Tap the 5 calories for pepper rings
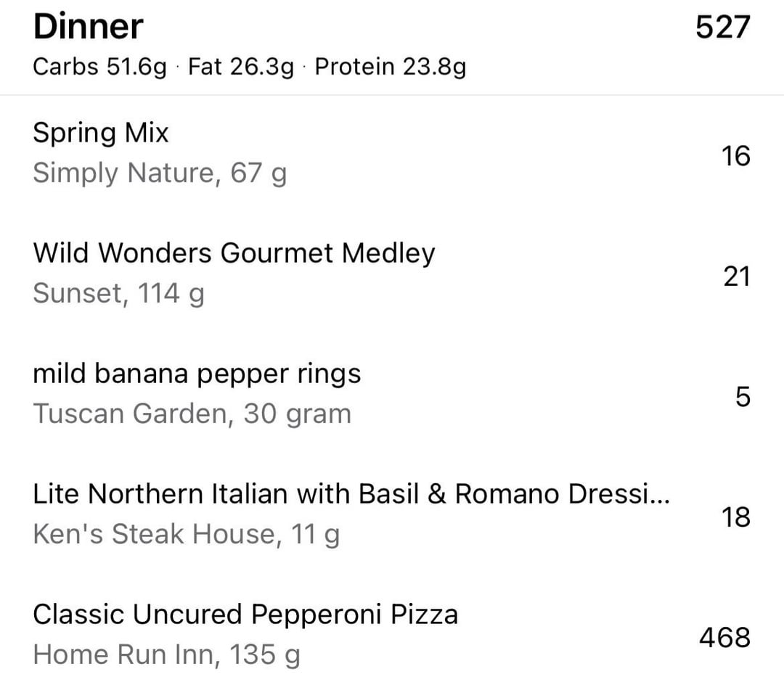This screenshot has height=698, width=784. [743, 397]
